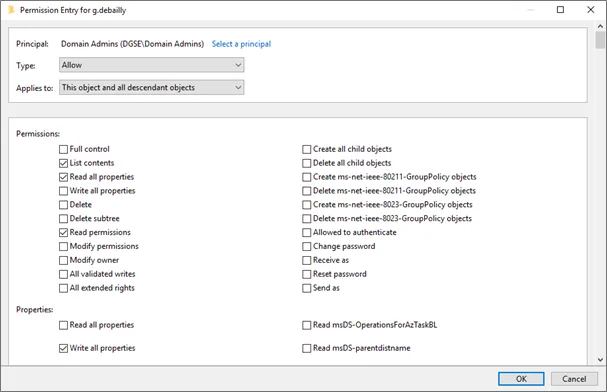Click the vertical scrollbar thumb
Image resolution: width=607 pixels, height=392 pixels.
pyautogui.click(x=600, y=41)
